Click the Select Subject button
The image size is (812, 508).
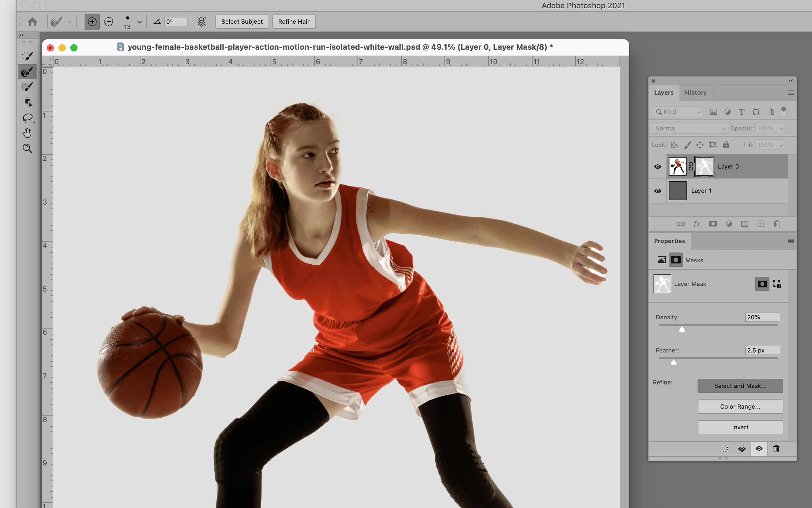tap(242, 22)
